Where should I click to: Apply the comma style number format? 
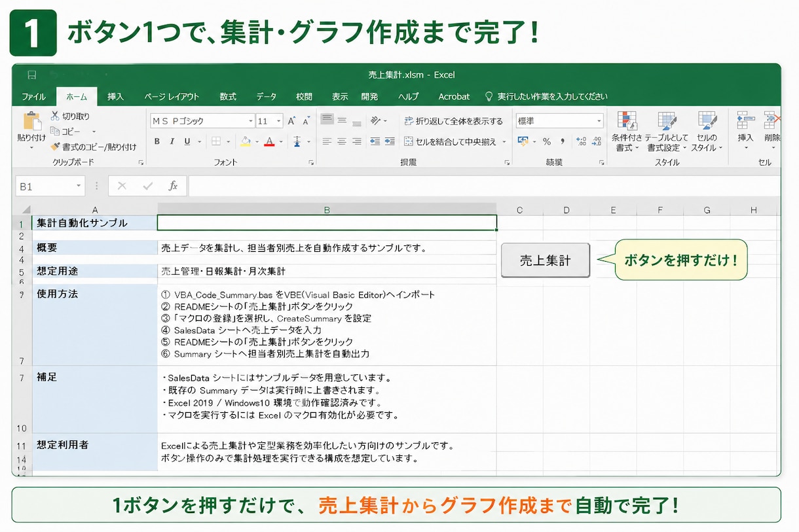click(x=564, y=141)
